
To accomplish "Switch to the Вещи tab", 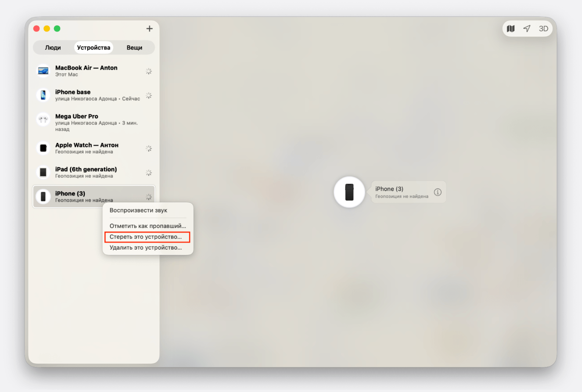I will pos(134,48).
